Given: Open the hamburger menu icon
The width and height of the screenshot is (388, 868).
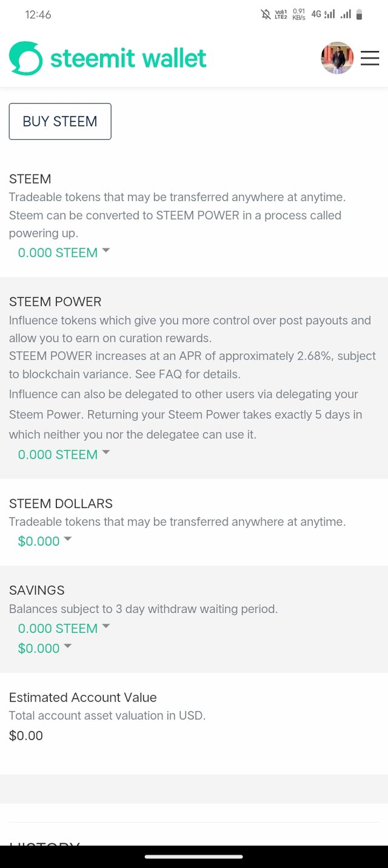Looking at the screenshot, I should [x=370, y=58].
